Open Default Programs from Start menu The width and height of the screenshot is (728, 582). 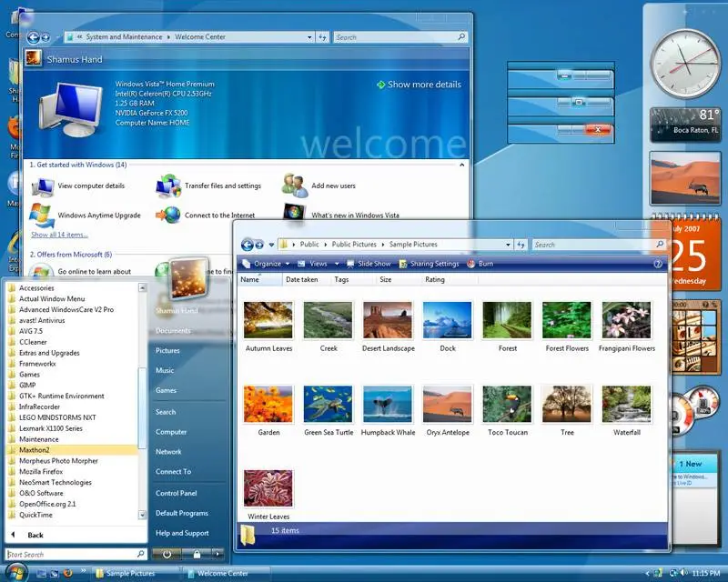[x=181, y=513]
